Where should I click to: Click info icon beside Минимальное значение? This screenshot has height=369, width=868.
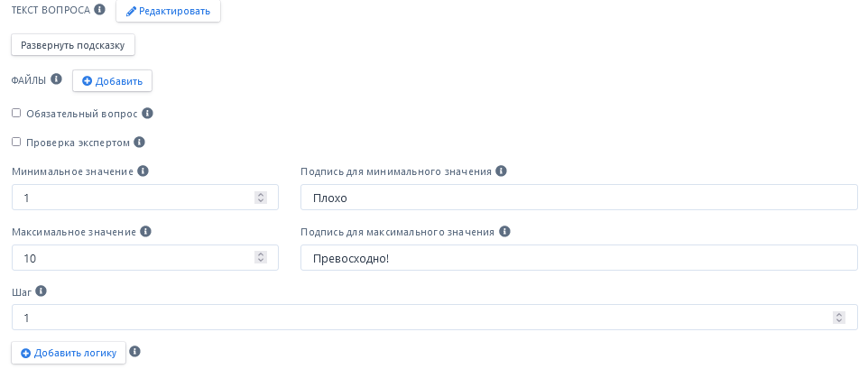coord(143,171)
